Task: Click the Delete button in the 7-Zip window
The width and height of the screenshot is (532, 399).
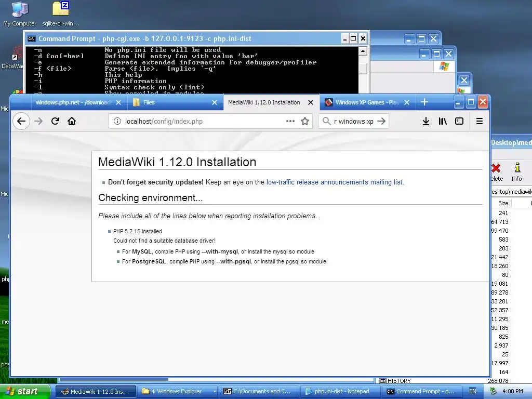Action: [497, 172]
